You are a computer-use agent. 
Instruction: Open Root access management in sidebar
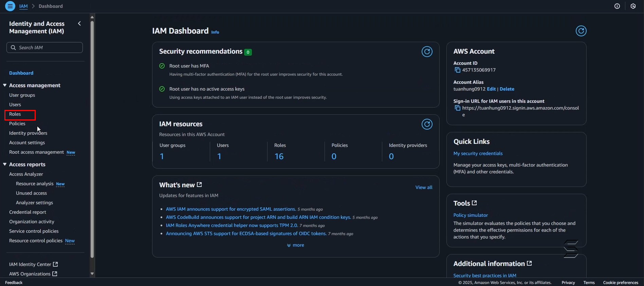tap(36, 152)
